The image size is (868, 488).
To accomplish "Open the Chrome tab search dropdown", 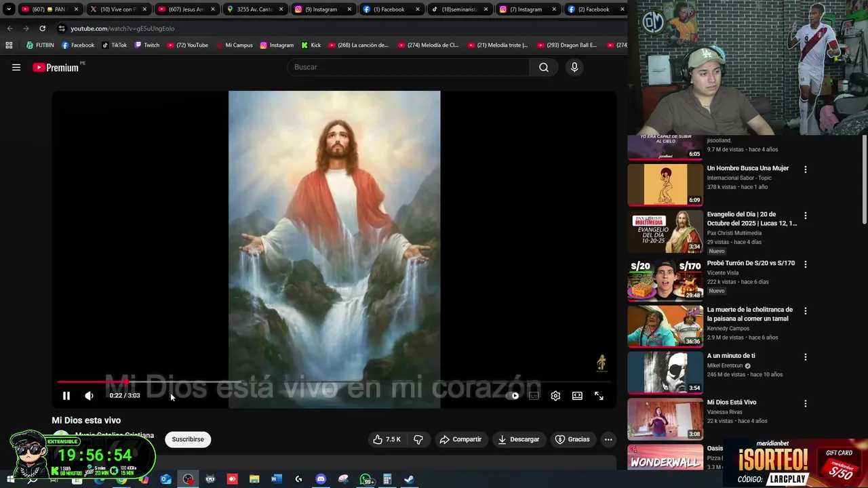I will pyautogui.click(x=8, y=9).
